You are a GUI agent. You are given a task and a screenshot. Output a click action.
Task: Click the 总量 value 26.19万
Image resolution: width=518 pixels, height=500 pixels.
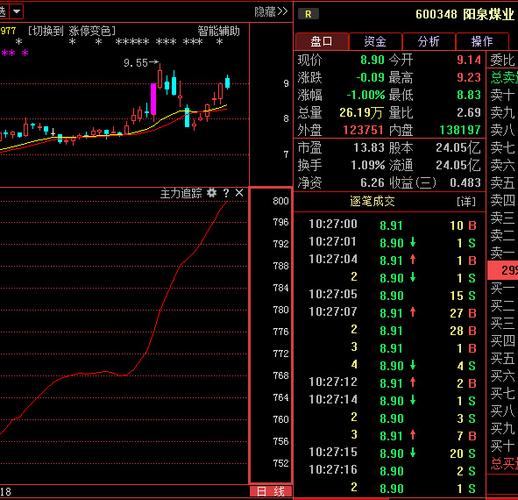(x=361, y=113)
